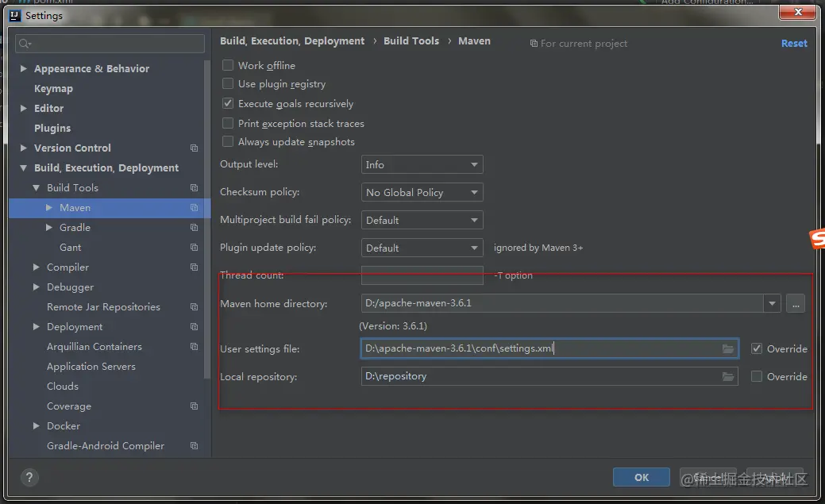
Task: Click the Sogou input method icon
Action: pyautogui.click(x=817, y=239)
